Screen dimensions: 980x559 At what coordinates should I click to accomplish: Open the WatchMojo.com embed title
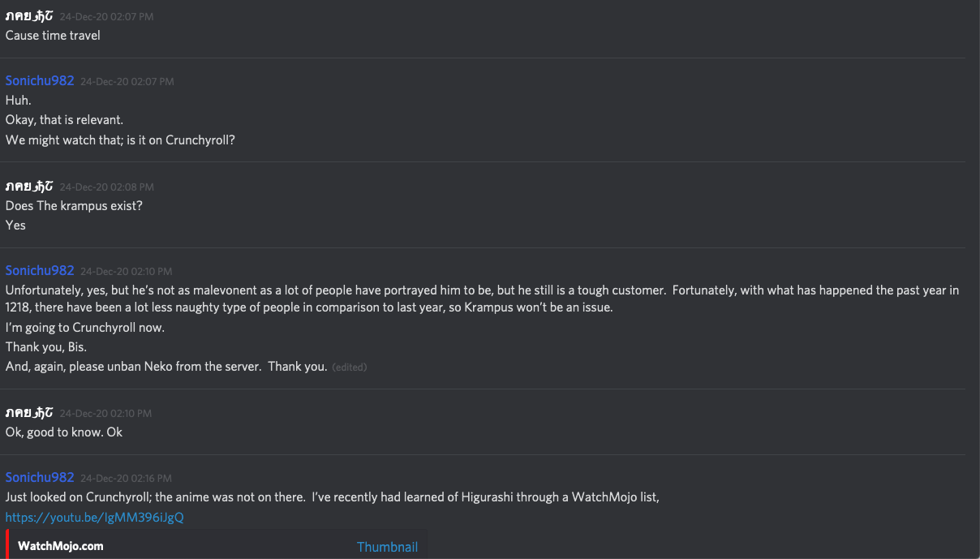point(61,546)
